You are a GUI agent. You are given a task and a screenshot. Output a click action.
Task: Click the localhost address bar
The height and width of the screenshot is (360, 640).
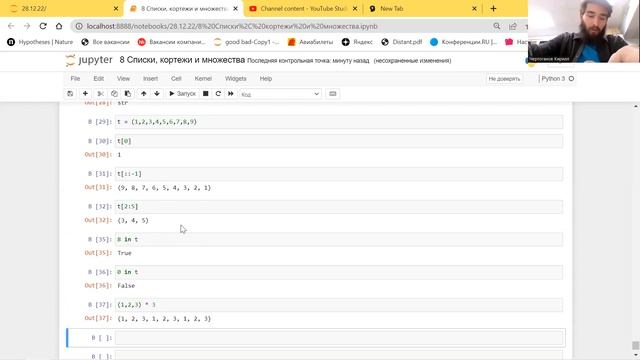[x=232, y=26]
